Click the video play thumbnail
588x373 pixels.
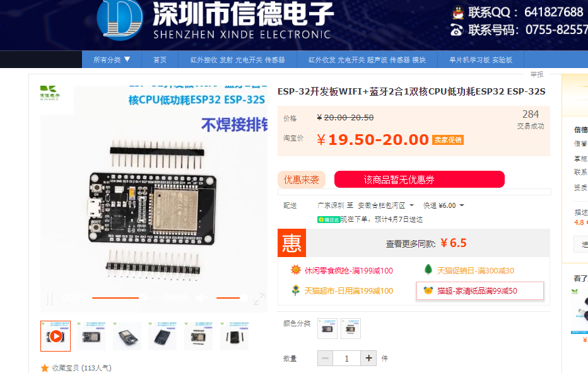(x=56, y=336)
